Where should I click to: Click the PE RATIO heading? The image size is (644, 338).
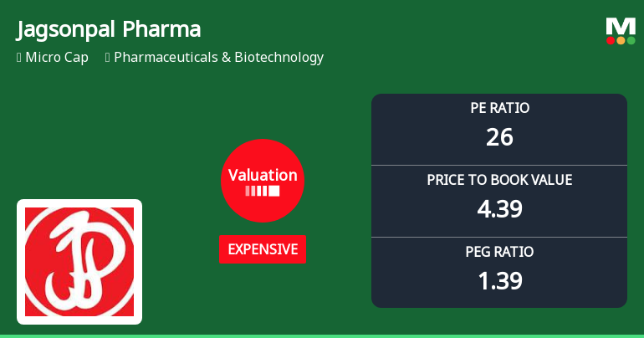pyautogui.click(x=499, y=108)
